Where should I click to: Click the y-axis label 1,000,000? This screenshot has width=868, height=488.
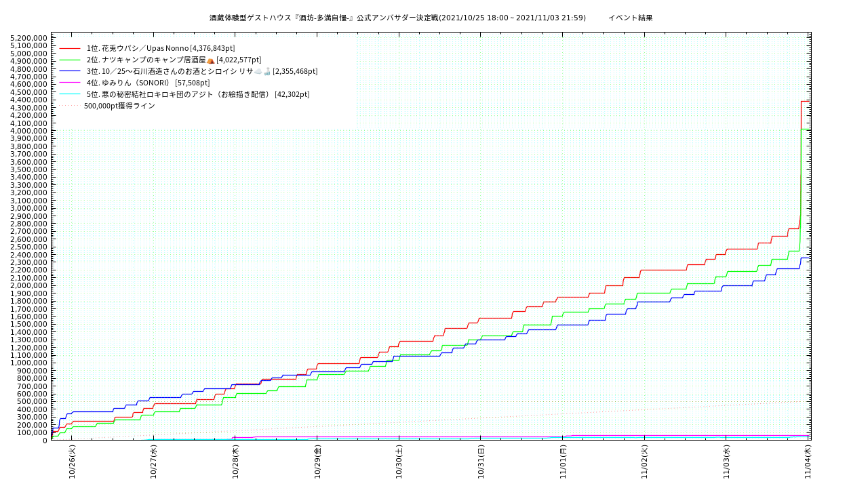point(30,363)
